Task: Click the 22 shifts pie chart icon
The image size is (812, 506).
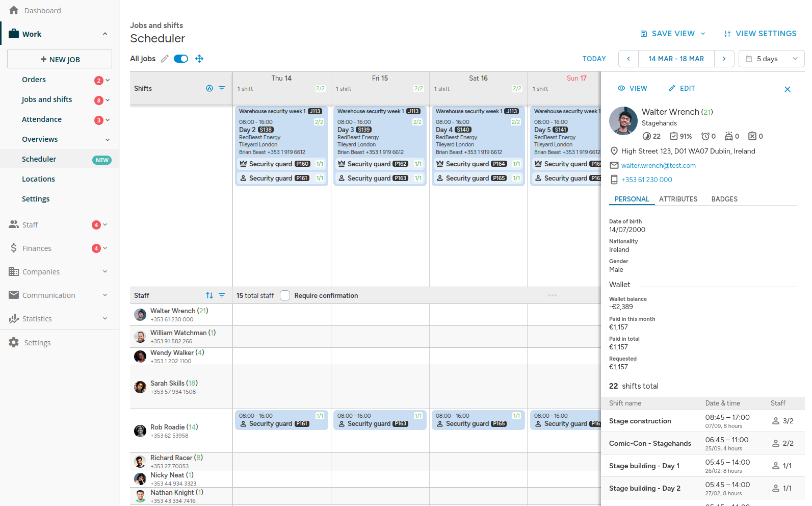Action: click(x=647, y=136)
